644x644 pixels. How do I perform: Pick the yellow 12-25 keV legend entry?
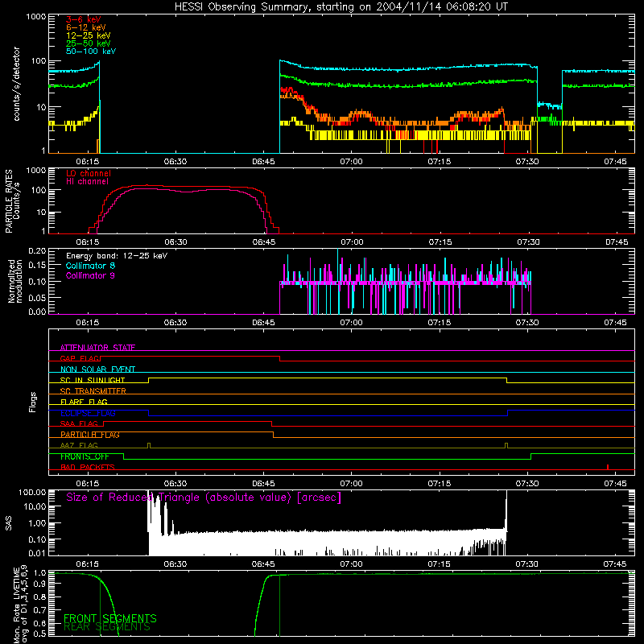click(x=88, y=35)
